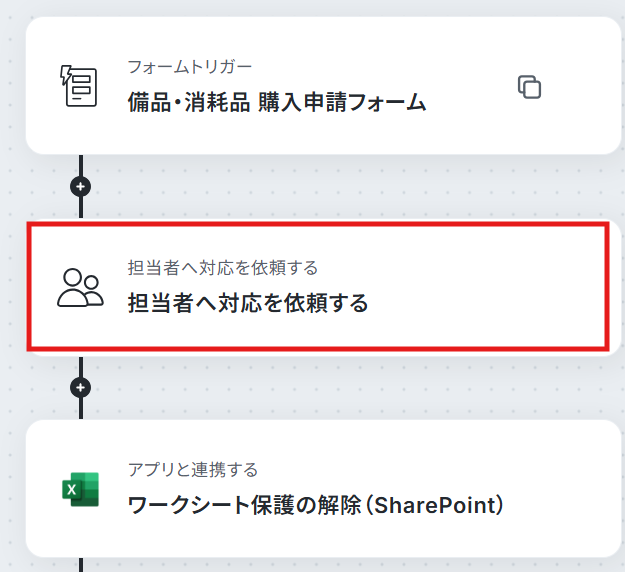Open 備品・消耗品 購入申請フォーム trigger title

click(x=277, y=102)
